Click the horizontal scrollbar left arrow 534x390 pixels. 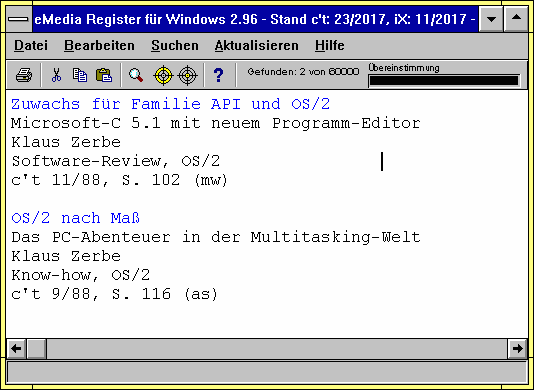pyautogui.click(x=16, y=348)
